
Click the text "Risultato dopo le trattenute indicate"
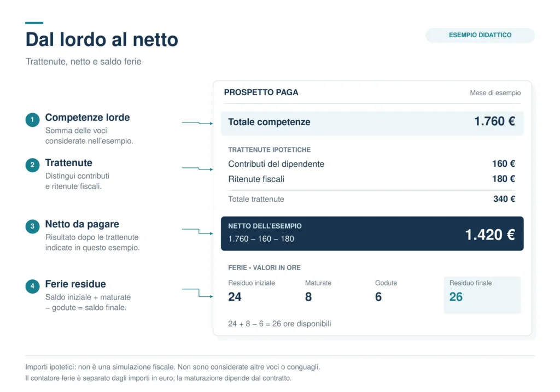click(x=92, y=242)
